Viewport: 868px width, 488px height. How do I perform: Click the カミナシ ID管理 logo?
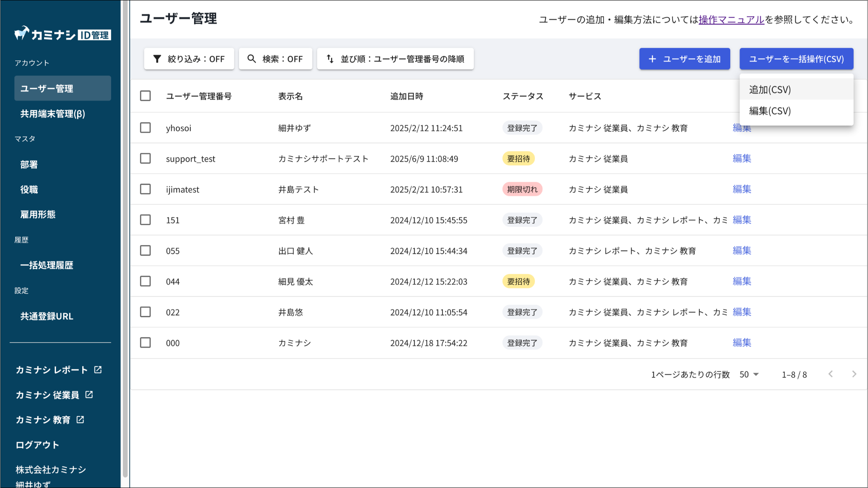[x=63, y=34]
